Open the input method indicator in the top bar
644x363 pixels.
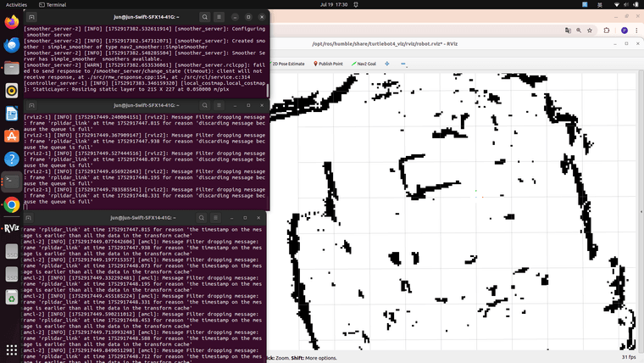600,4
